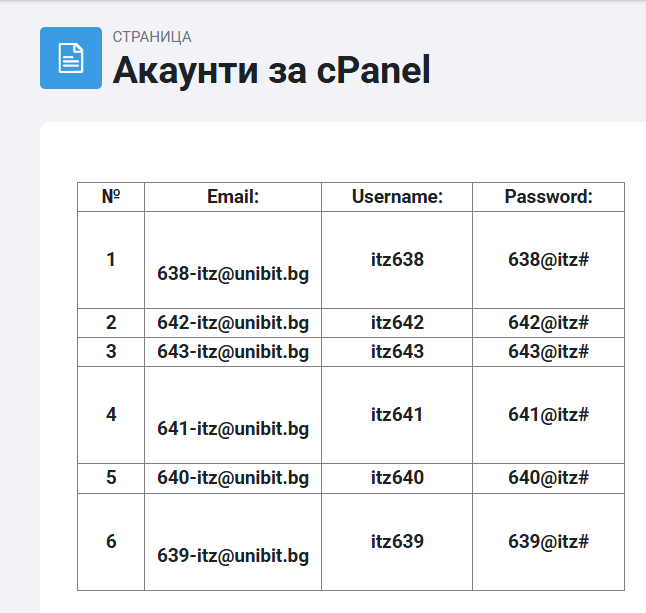Select the 639-itz@unibit.bg email address
This screenshot has width=646, height=613.
click(x=233, y=556)
